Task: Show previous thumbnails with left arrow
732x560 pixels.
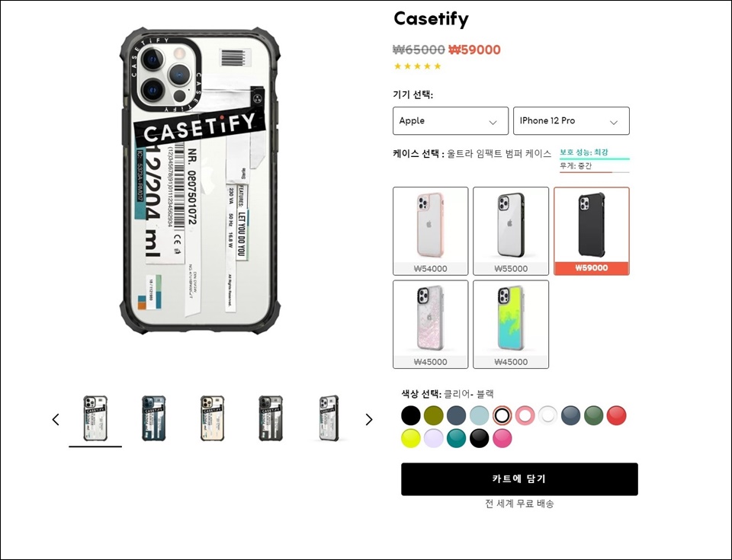Action: 56,420
